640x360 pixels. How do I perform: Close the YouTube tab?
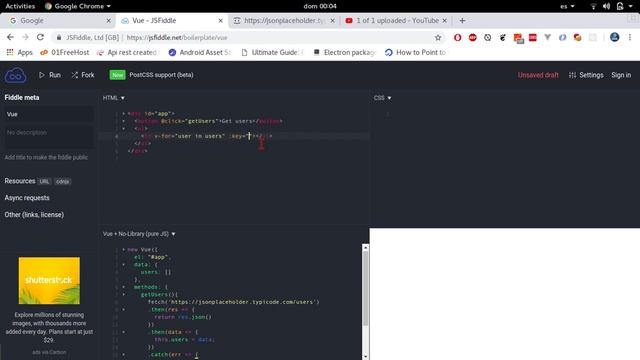click(x=444, y=20)
